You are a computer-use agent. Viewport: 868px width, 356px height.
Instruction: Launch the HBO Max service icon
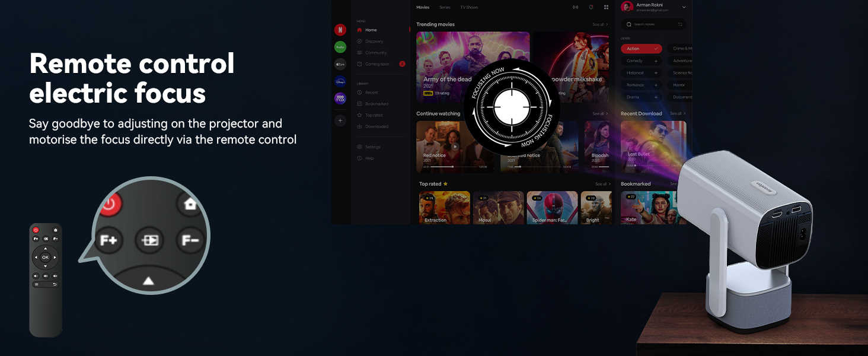[340, 98]
